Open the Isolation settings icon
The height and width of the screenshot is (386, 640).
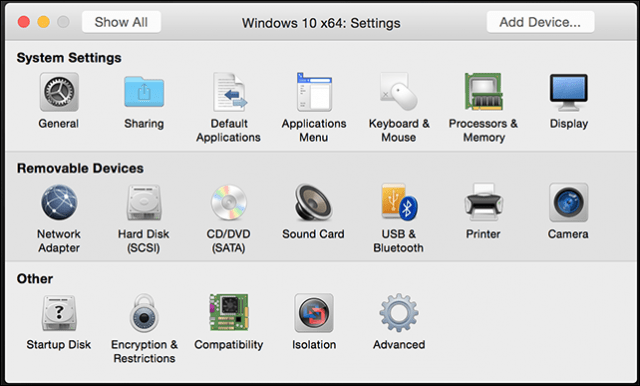(x=314, y=313)
